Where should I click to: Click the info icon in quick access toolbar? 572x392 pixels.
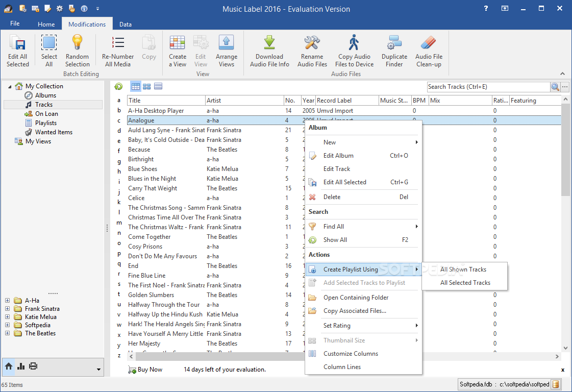click(84, 8)
